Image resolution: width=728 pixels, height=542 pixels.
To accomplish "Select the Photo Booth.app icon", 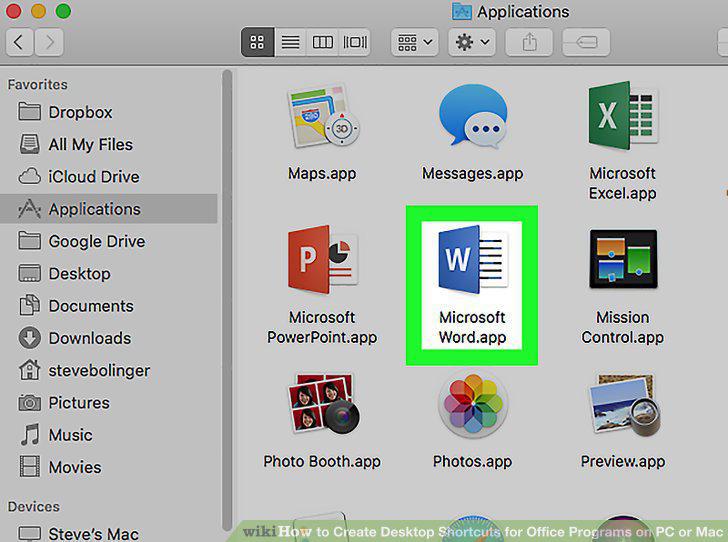I will pos(323,403).
